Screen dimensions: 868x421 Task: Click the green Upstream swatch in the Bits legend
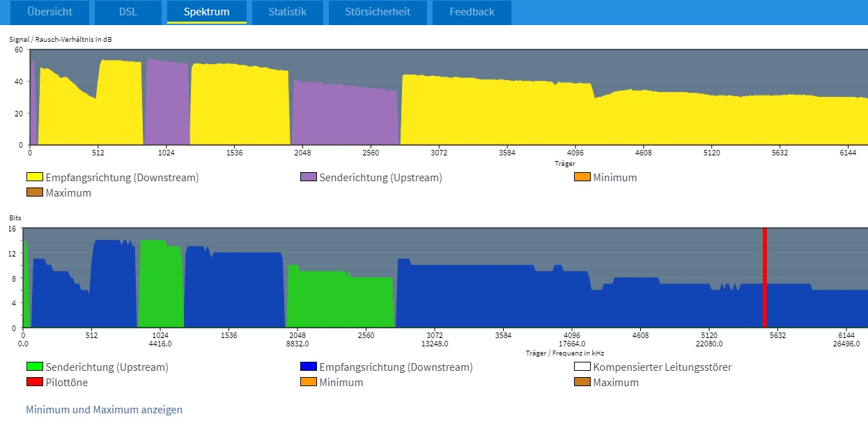[x=35, y=367]
